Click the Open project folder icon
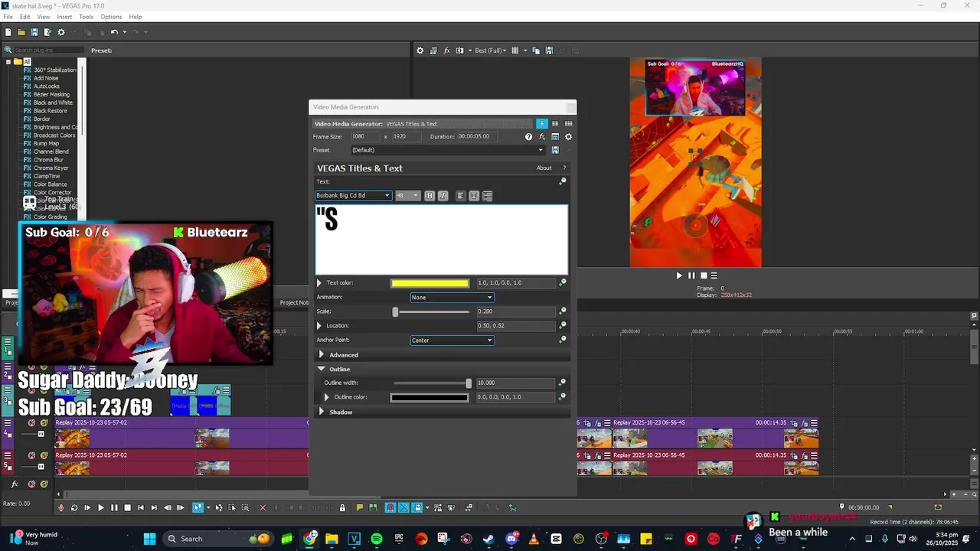Image resolution: width=980 pixels, height=551 pixels. tap(21, 32)
